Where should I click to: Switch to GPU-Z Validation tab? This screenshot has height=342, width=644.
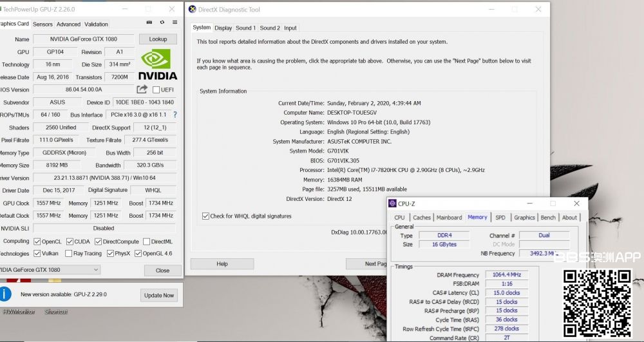point(96,24)
